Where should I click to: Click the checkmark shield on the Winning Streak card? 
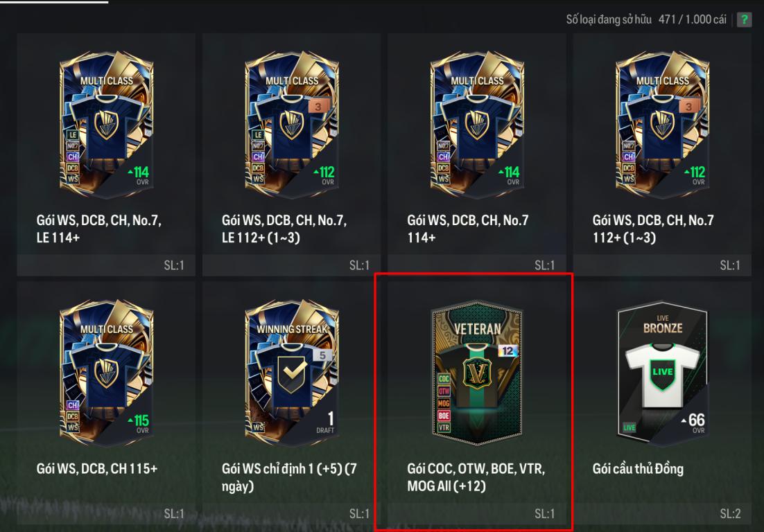(291, 374)
